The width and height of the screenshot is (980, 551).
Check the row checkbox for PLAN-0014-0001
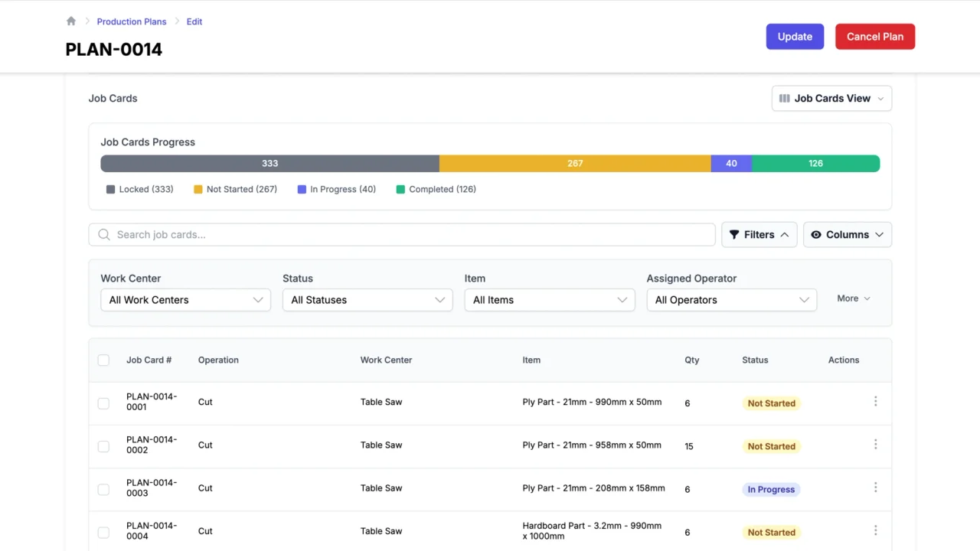(103, 403)
